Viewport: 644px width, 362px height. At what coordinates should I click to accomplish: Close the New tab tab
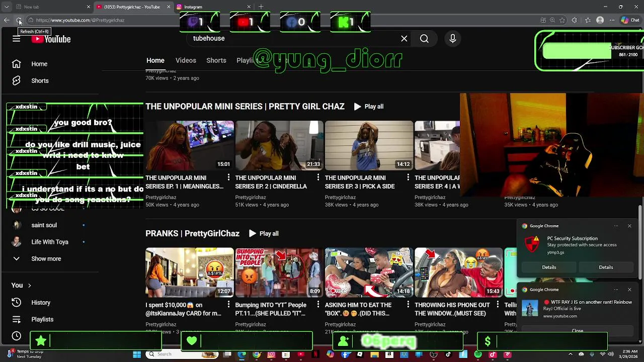[89, 7]
